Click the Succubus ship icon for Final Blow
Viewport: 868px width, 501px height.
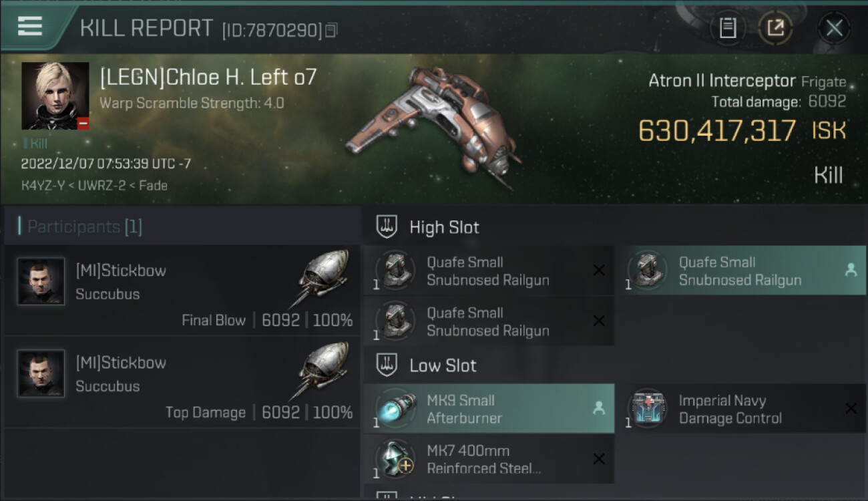pos(322,279)
